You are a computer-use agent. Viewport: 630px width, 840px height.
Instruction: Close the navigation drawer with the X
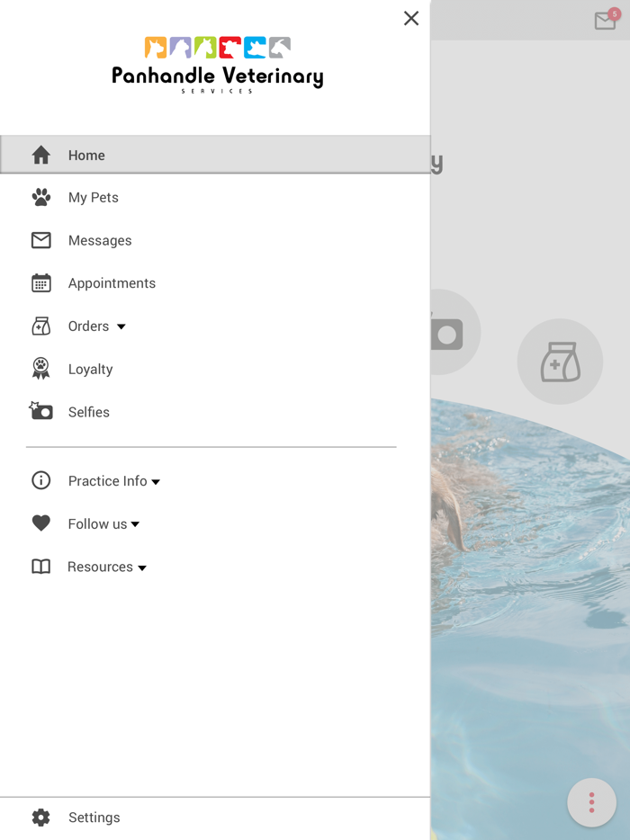tap(411, 18)
